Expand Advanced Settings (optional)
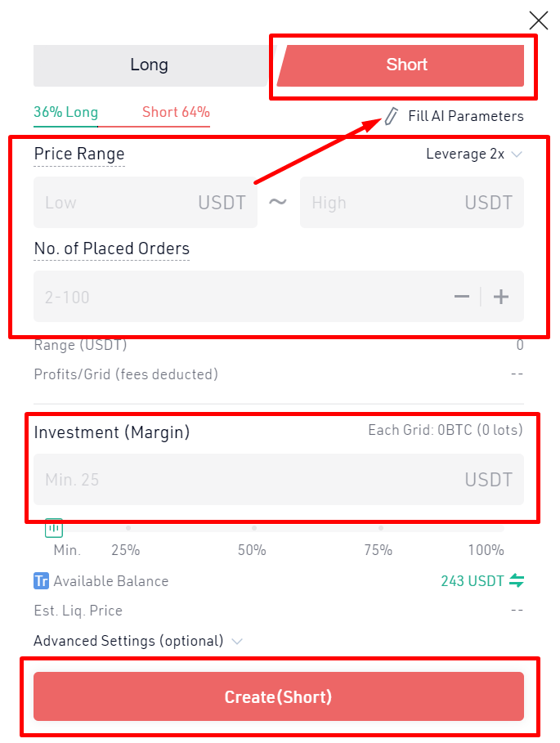This screenshot has height=743, width=560. tap(138, 641)
